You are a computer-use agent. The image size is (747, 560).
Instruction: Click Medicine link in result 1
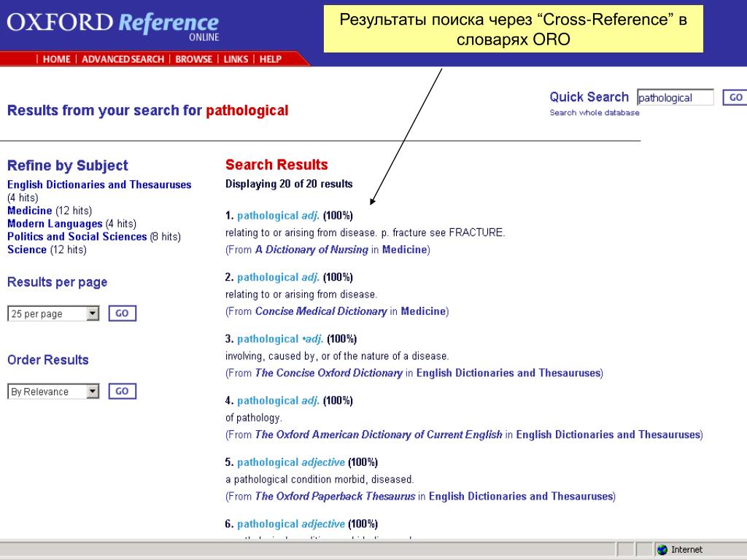click(404, 249)
